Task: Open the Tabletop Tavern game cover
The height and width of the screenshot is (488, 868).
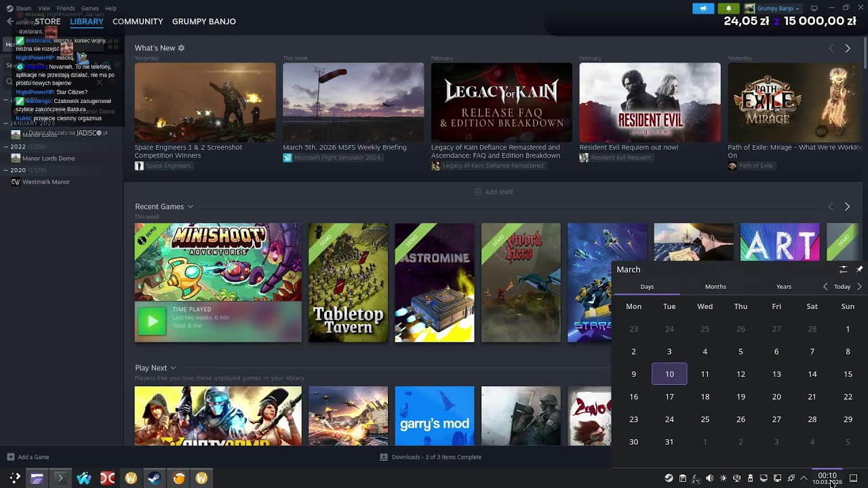Action: point(349,283)
